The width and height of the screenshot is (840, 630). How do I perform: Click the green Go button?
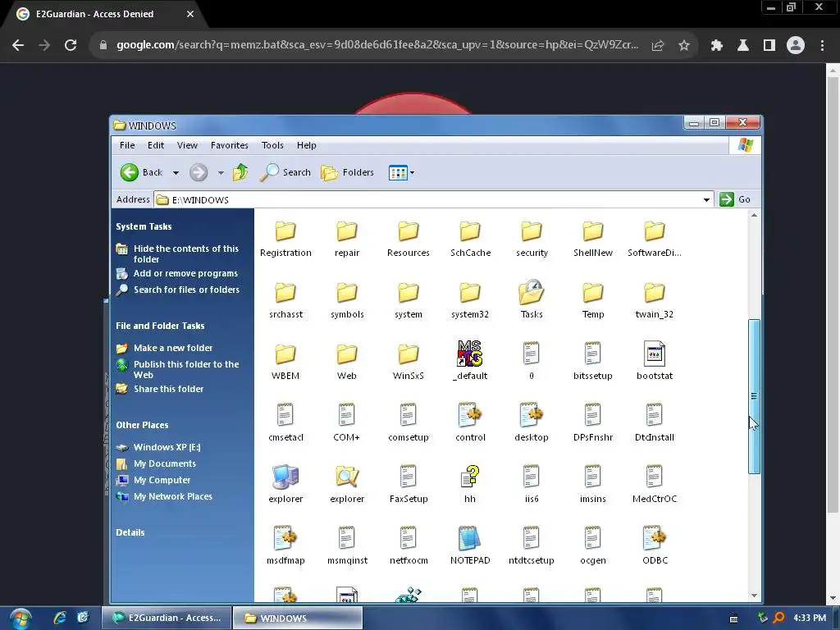[735, 199]
